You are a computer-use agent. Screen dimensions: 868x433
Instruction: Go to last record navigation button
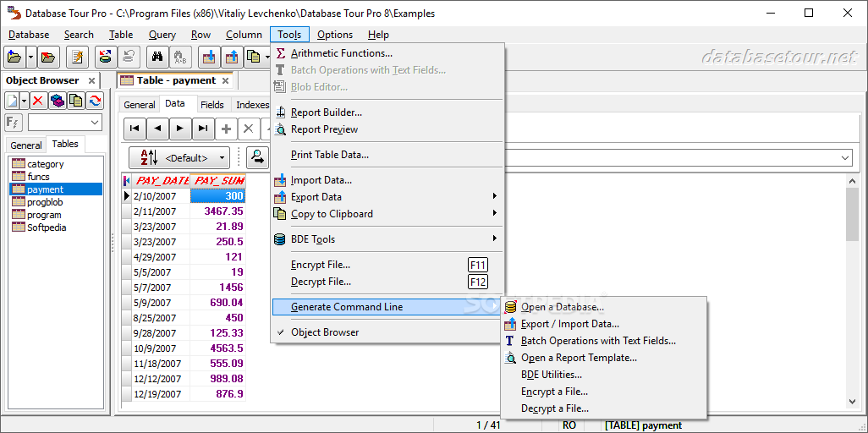203,129
